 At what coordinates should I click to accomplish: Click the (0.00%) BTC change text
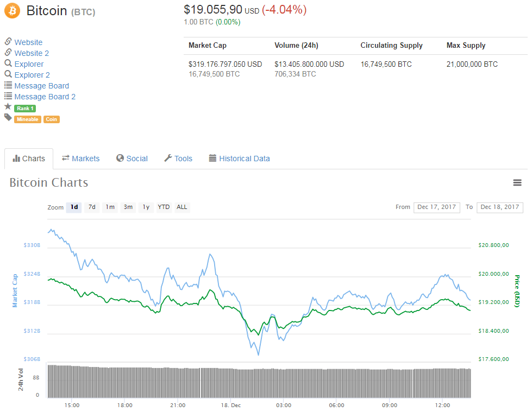point(228,22)
